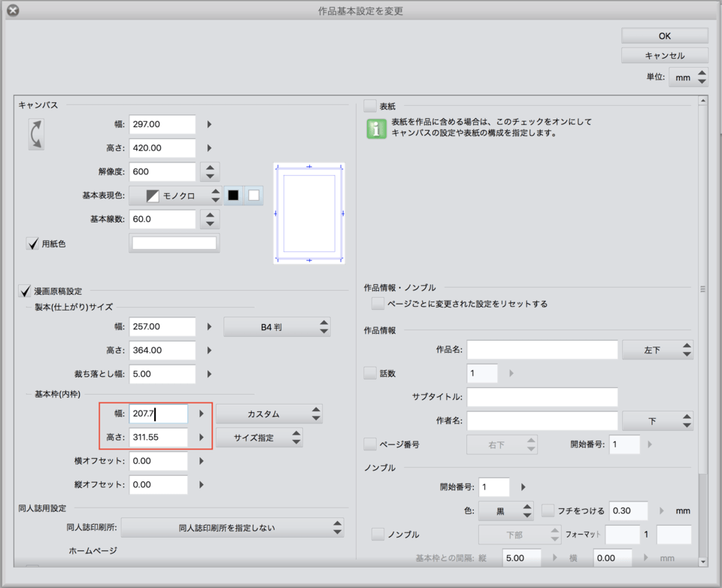This screenshot has height=588, width=722.
Task: Click the arrow beside ノンブル 開始番号 field
Action: [523, 487]
